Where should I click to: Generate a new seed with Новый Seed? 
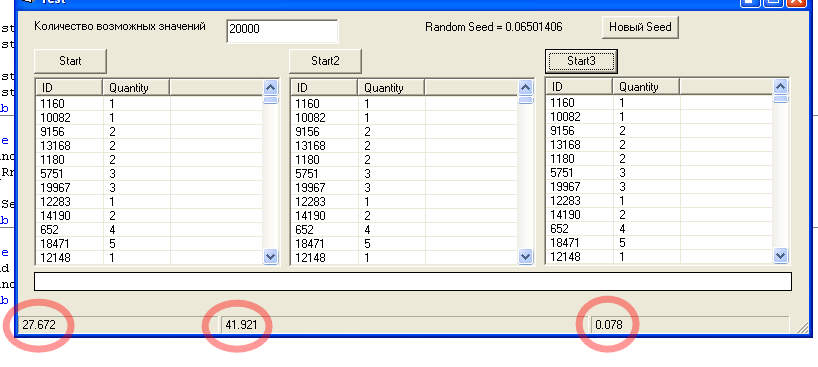pyautogui.click(x=640, y=27)
